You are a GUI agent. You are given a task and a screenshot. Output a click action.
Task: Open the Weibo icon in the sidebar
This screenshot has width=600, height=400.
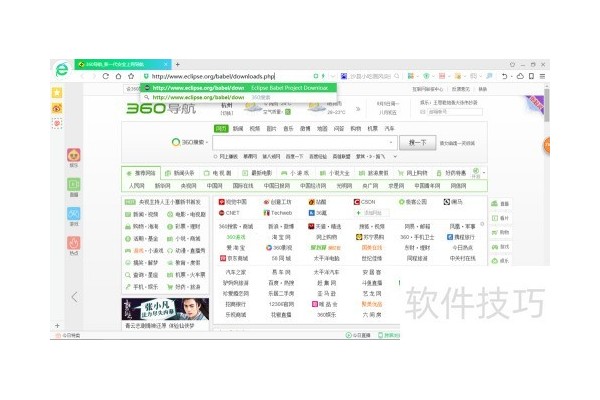(57, 108)
